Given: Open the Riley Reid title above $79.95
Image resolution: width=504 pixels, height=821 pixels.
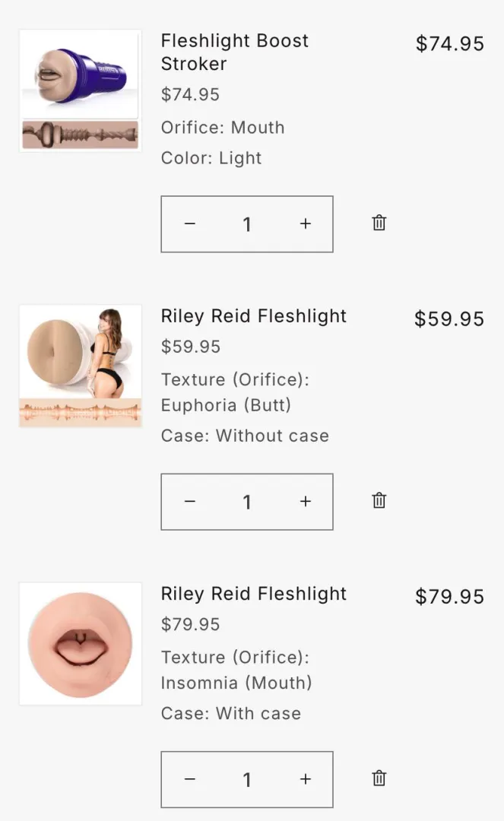Looking at the screenshot, I should tap(253, 594).
